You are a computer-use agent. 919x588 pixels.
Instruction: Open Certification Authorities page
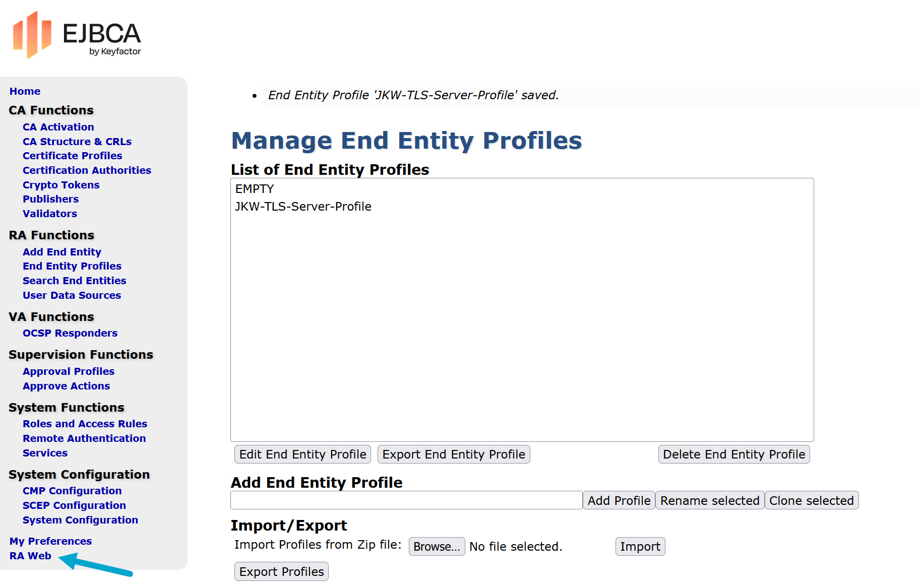[87, 170]
